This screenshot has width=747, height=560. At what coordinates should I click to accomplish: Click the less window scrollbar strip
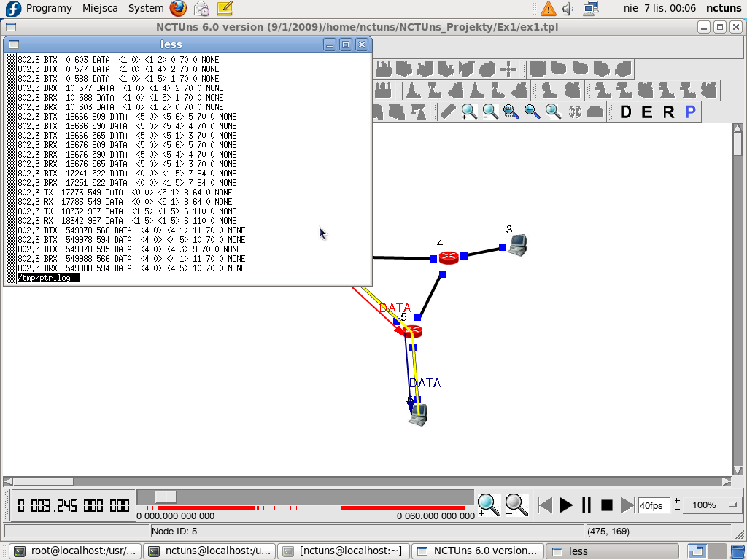coord(12,168)
